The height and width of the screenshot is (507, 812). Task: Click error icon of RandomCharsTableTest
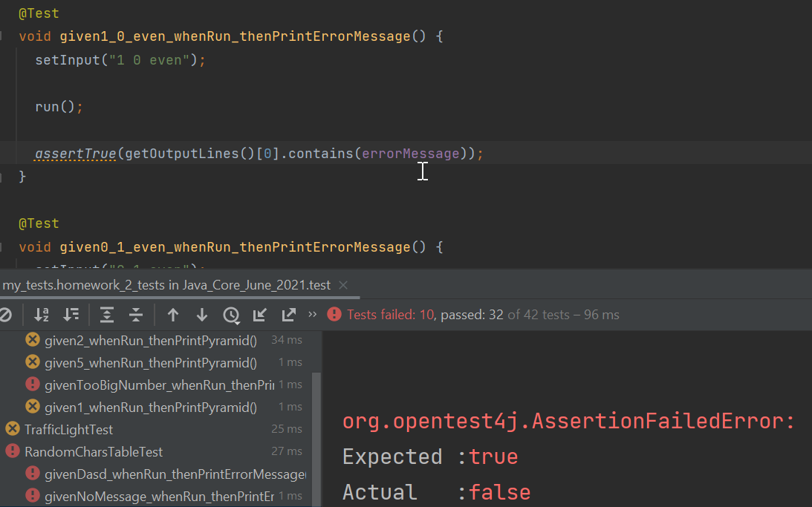point(13,451)
